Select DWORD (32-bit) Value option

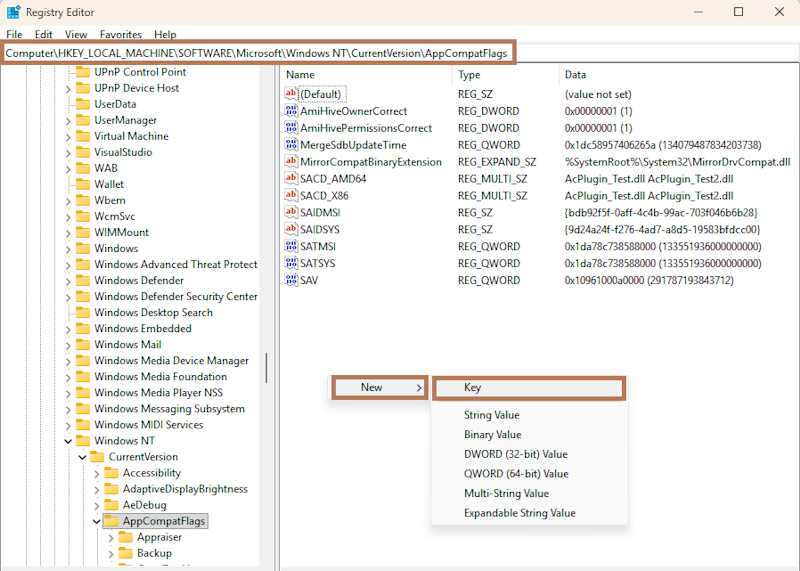coord(515,454)
